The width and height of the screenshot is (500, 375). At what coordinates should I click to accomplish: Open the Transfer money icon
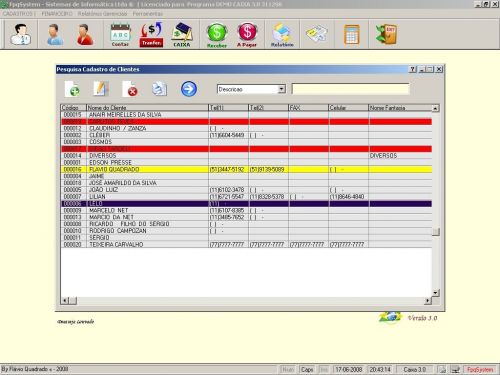click(151, 34)
